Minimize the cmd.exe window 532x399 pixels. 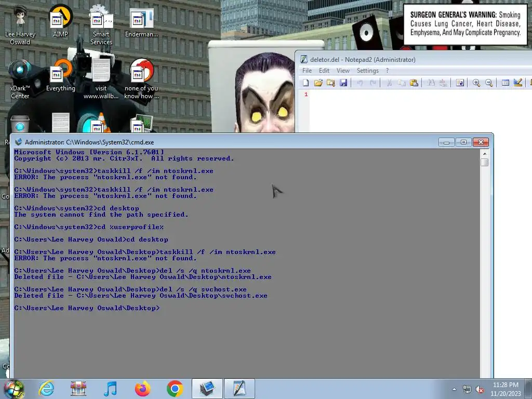pos(446,142)
